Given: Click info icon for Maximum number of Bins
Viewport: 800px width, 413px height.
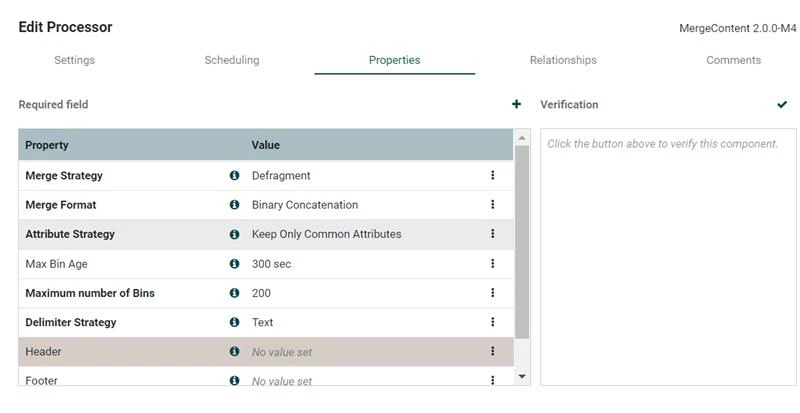Looking at the screenshot, I should 234,293.
